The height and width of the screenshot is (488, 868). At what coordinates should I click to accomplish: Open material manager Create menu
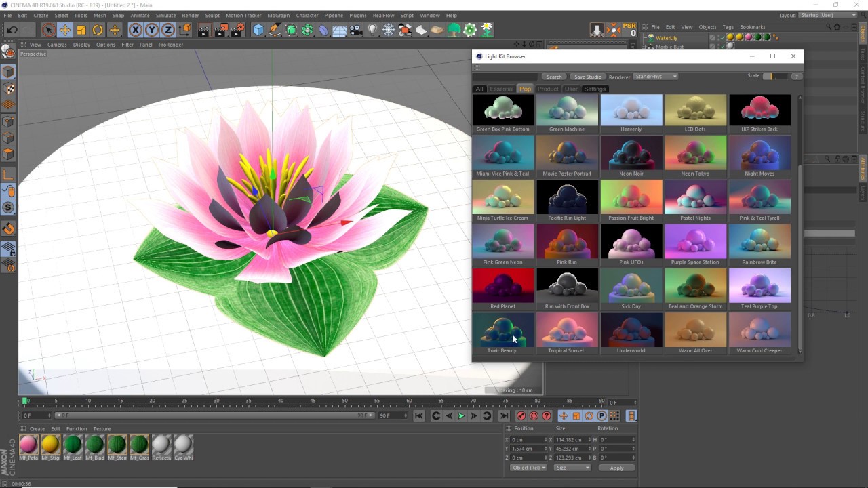click(37, 428)
